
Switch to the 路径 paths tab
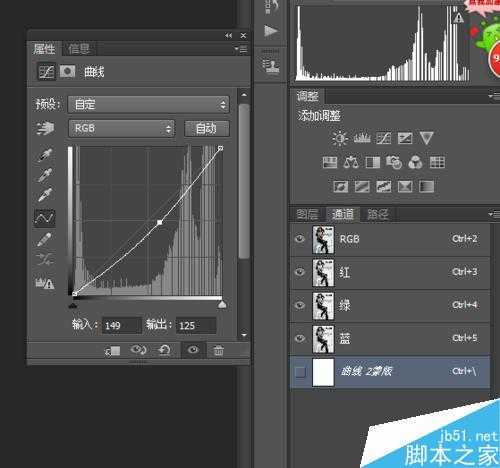[378, 214]
